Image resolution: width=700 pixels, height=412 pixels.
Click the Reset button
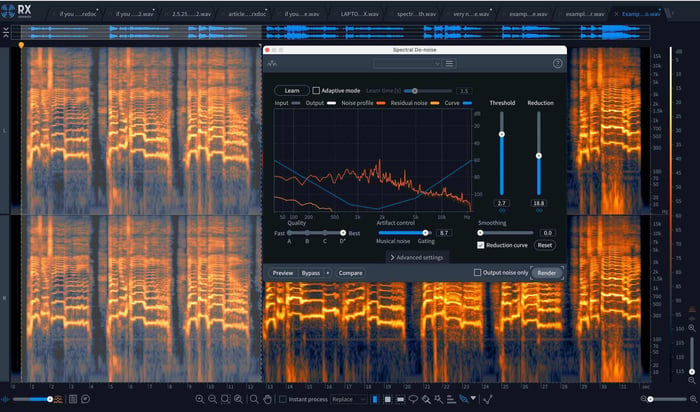click(x=545, y=245)
